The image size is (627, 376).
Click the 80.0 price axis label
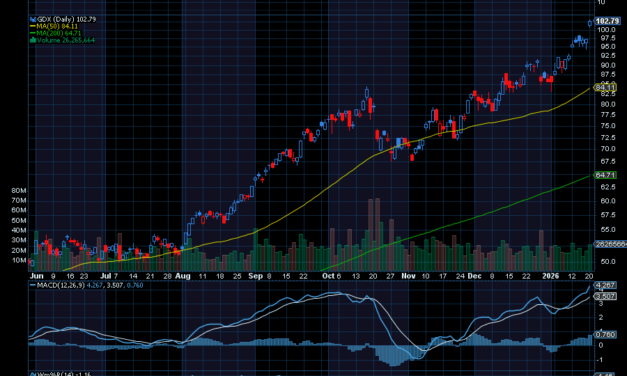tap(608, 104)
